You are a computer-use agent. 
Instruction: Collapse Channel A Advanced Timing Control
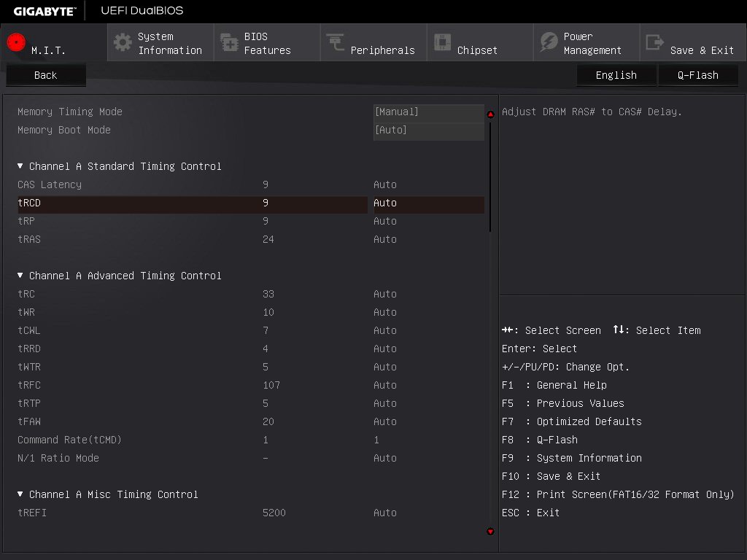click(20, 276)
